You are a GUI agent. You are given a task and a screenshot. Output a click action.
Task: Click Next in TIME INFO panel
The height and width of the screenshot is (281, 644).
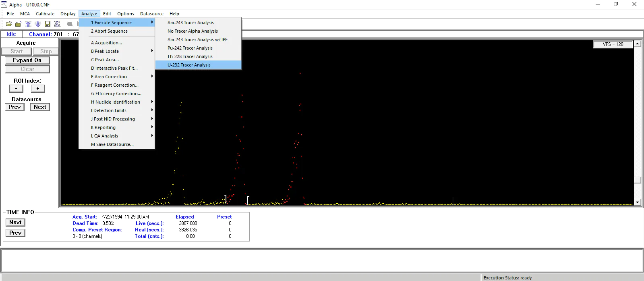[x=15, y=222]
